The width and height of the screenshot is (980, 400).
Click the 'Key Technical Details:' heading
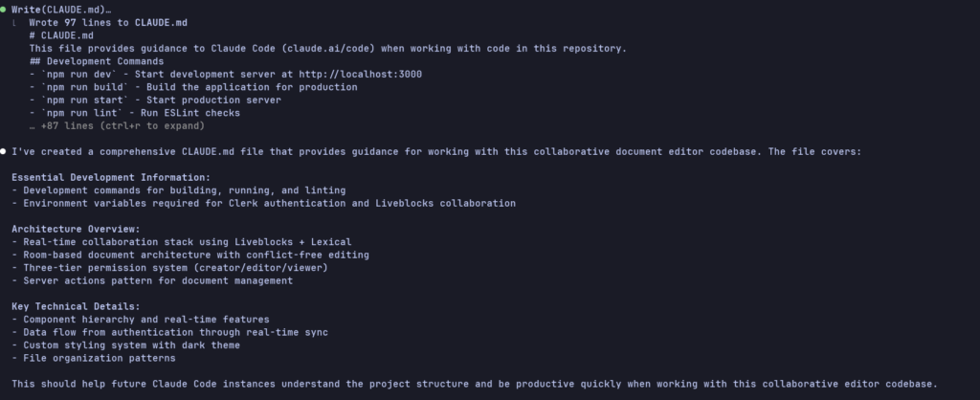(77, 306)
